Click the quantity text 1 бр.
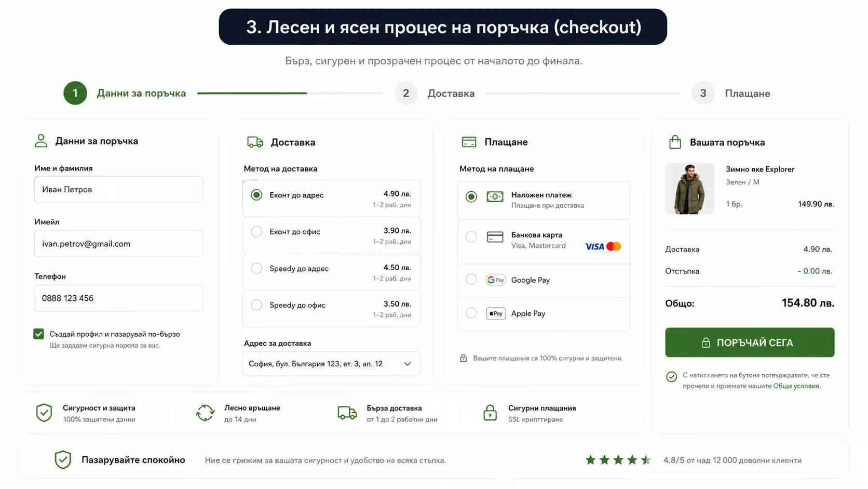Viewport: 868px width, 489px height. [x=734, y=204]
